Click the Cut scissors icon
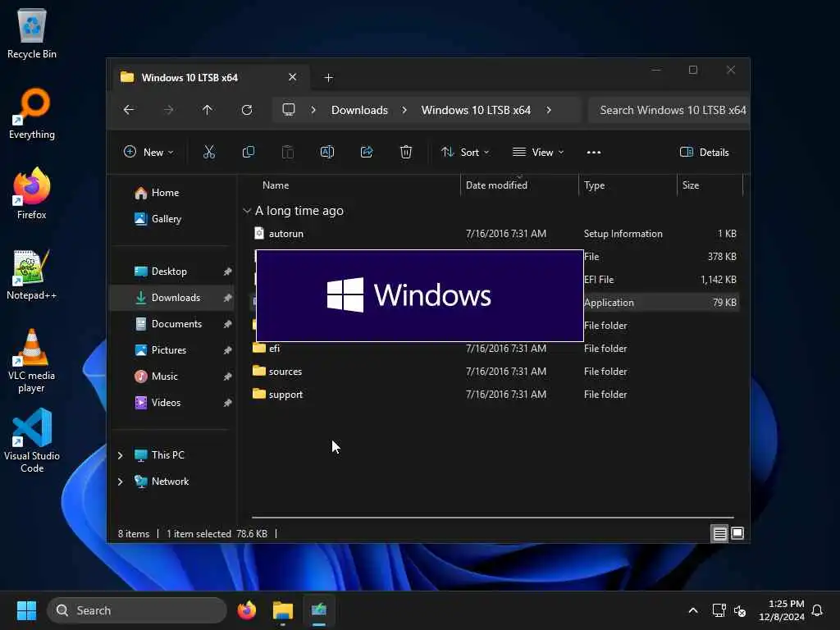The width and height of the screenshot is (840, 630). pos(209,152)
